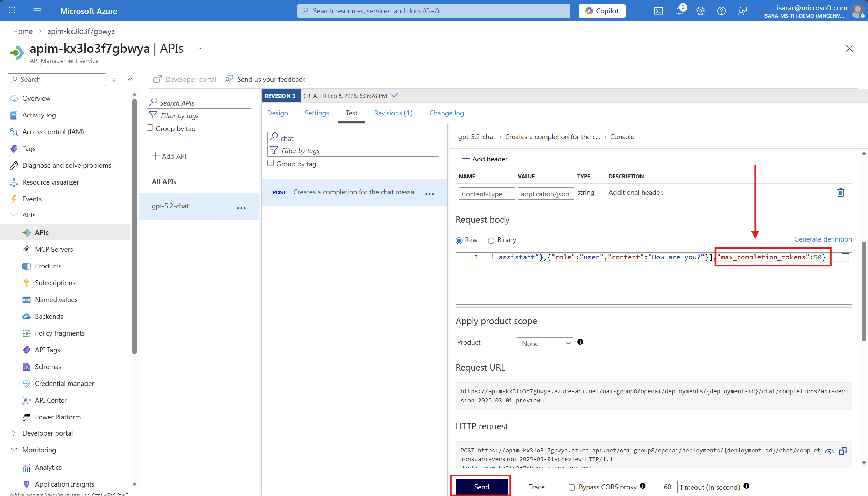Viewport: 868px width, 496px height.
Task: Open Tags in the sidebar
Action: (x=29, y=149)
